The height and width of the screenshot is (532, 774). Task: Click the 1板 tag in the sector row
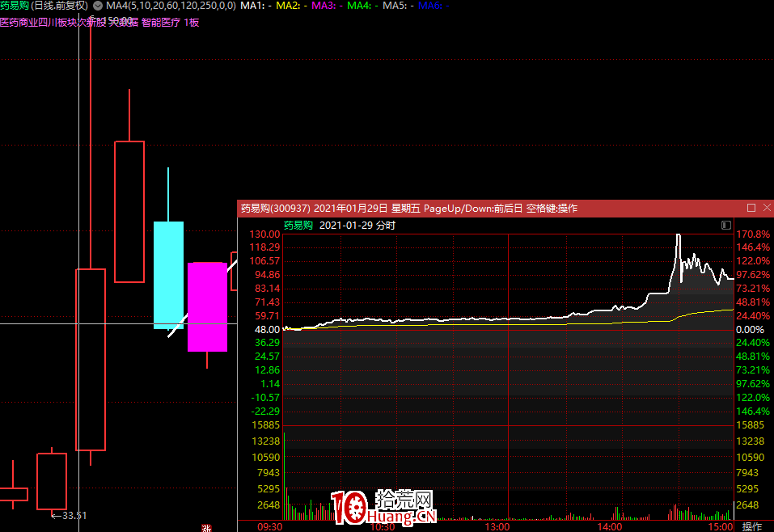pos(192,23)
